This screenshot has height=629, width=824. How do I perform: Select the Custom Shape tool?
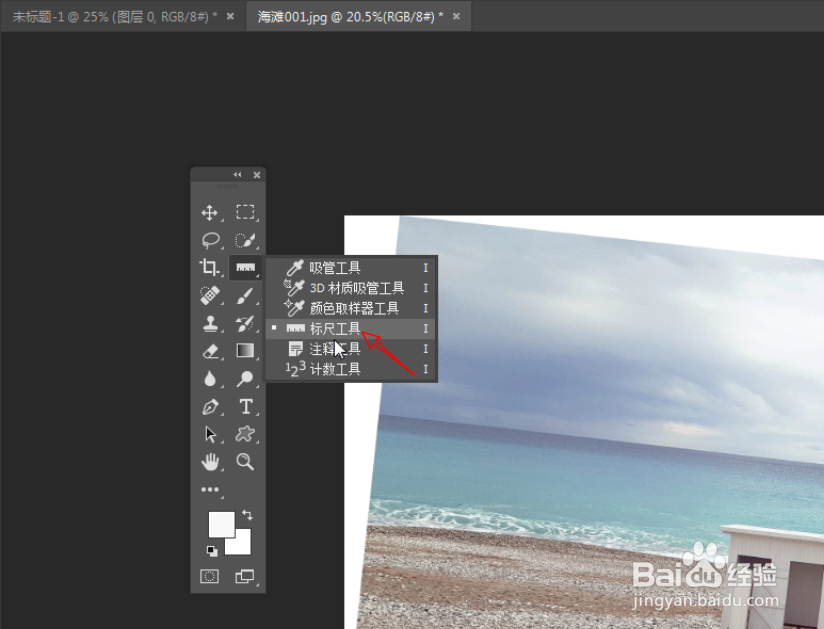click(245, 435)
